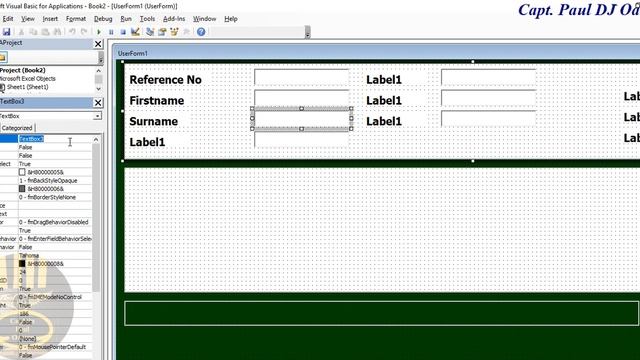Click the properties list scrollbar thumb

coord(96,218)
